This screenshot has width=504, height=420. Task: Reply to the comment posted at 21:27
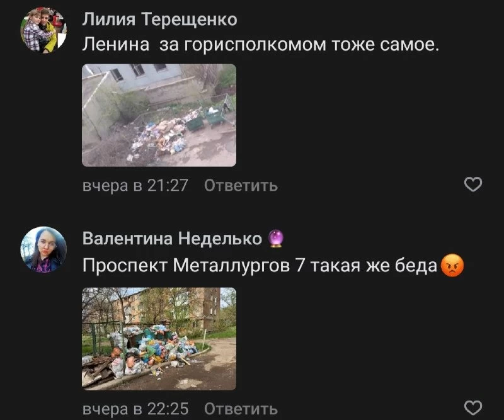(241, 185)
